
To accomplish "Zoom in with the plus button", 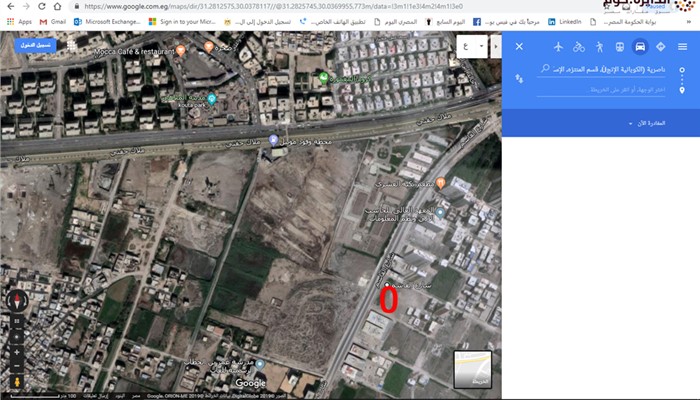I will point(17,353).
